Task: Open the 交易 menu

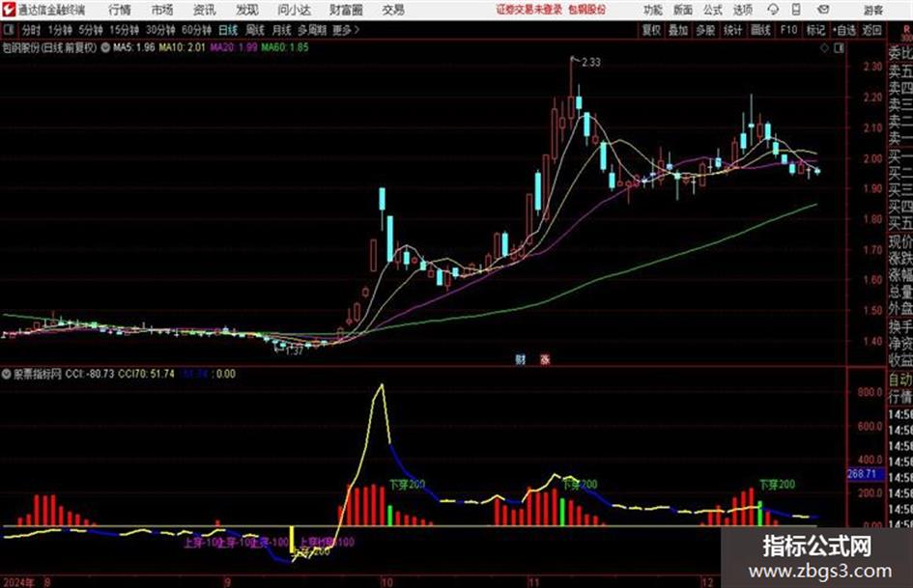Action: tap(393, 10)
